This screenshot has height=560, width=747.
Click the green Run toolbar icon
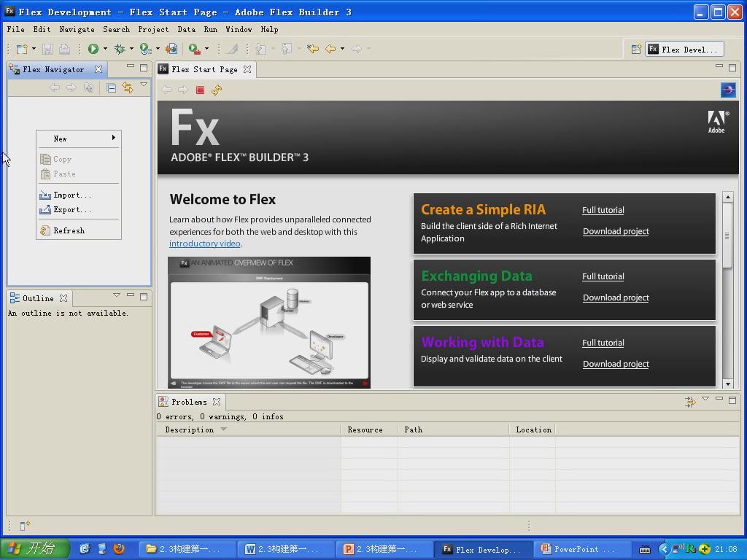(x=93, y=49)
